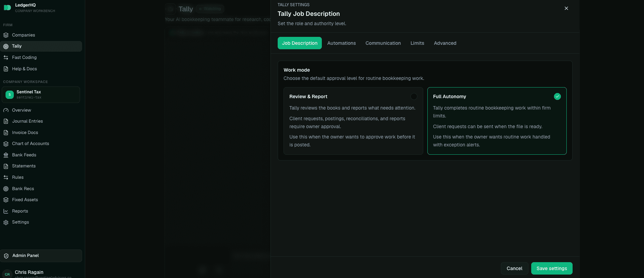
Task: Open the Rules page
Action: pyautogui.click(x=41, y=177)
